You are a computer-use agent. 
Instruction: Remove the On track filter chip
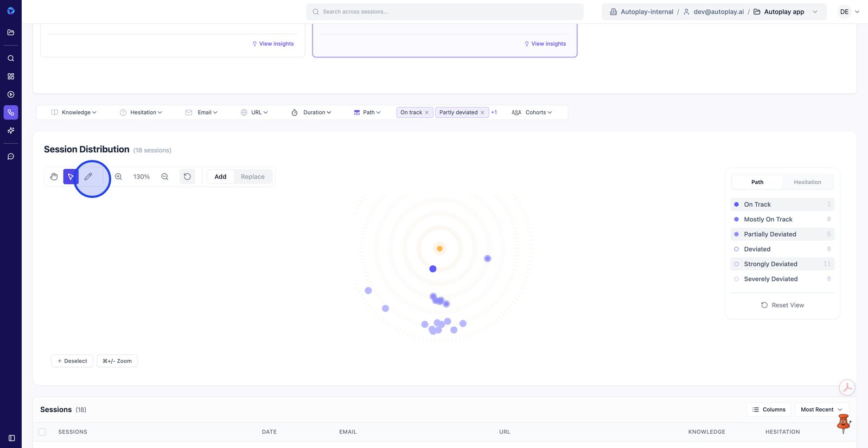point(427,113)
